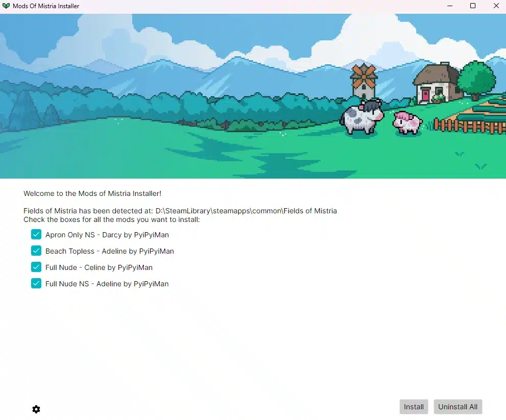Image resolution: width=506 pixels, height=420 pixels.
Task: Close the Mods Of Mistria Installer
Action: 496,6
